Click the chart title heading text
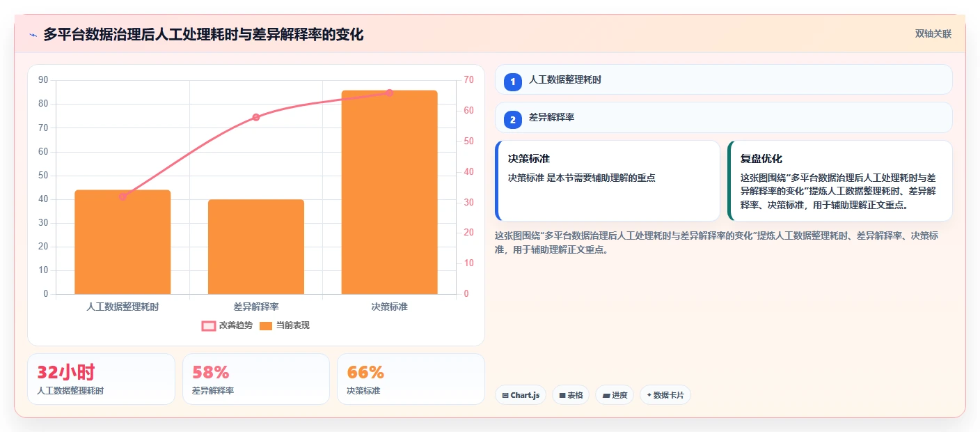This screenshot has height=432, width=980. point(203,34)
